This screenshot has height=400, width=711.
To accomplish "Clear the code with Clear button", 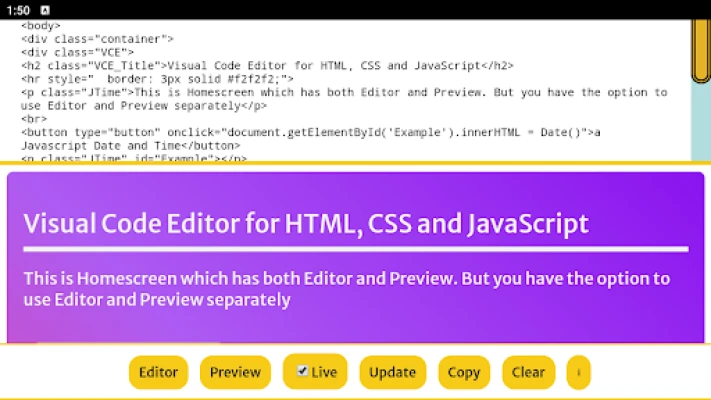I will click(x=528, y=372).
